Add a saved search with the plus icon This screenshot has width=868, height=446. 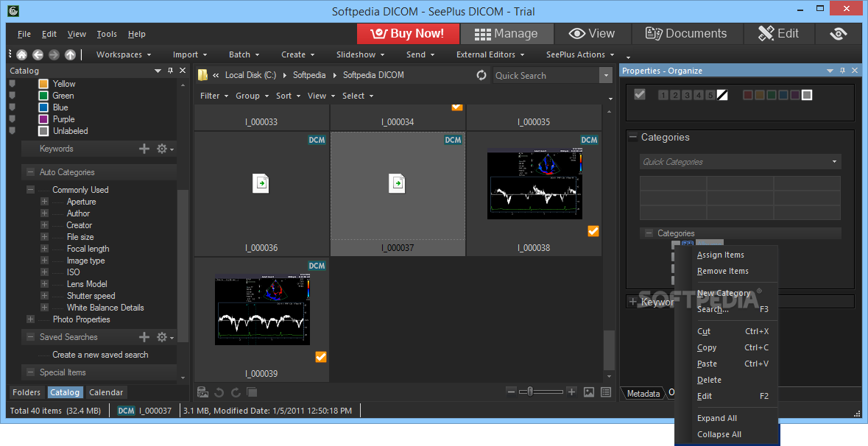(x=144, y=336)
